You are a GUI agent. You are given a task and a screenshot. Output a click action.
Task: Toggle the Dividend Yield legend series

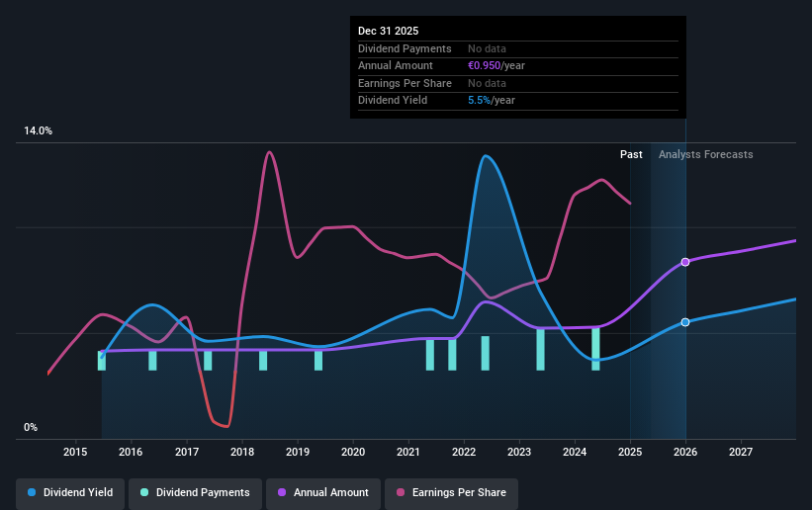tap(70, 493)
